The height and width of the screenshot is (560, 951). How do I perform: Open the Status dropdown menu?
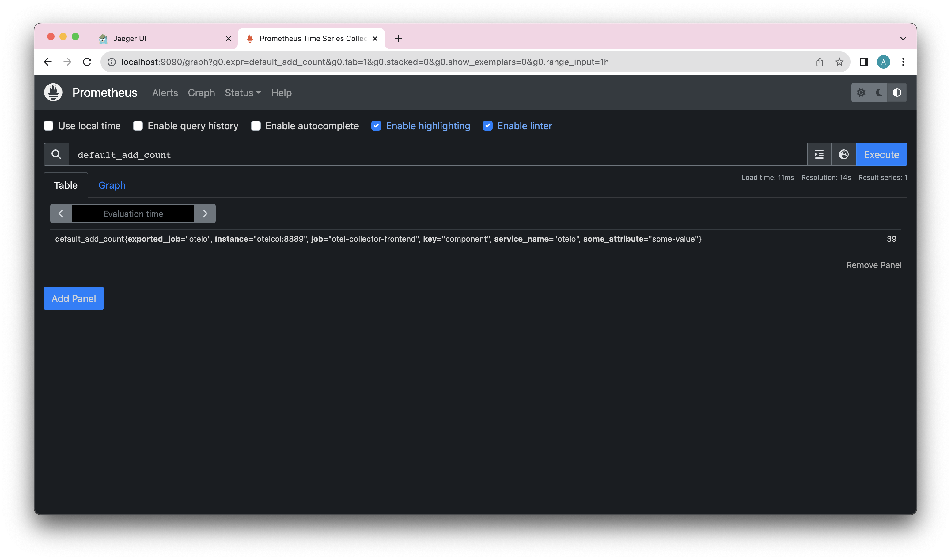242,93
